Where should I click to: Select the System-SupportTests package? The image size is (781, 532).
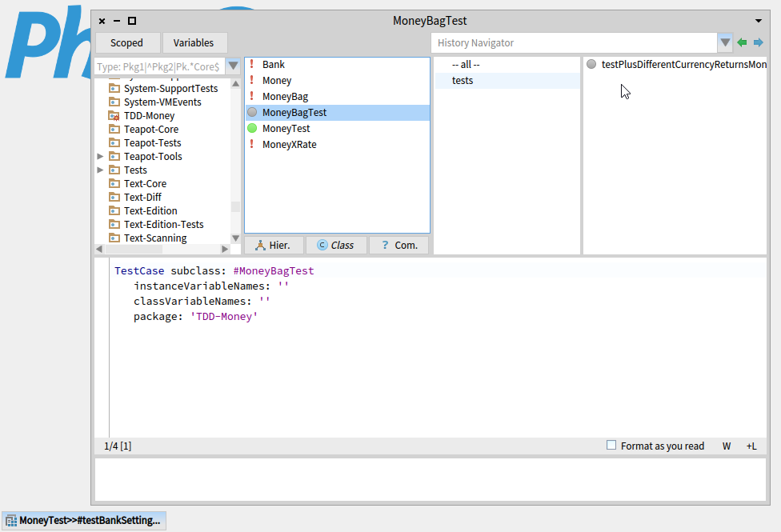(171, 88)
